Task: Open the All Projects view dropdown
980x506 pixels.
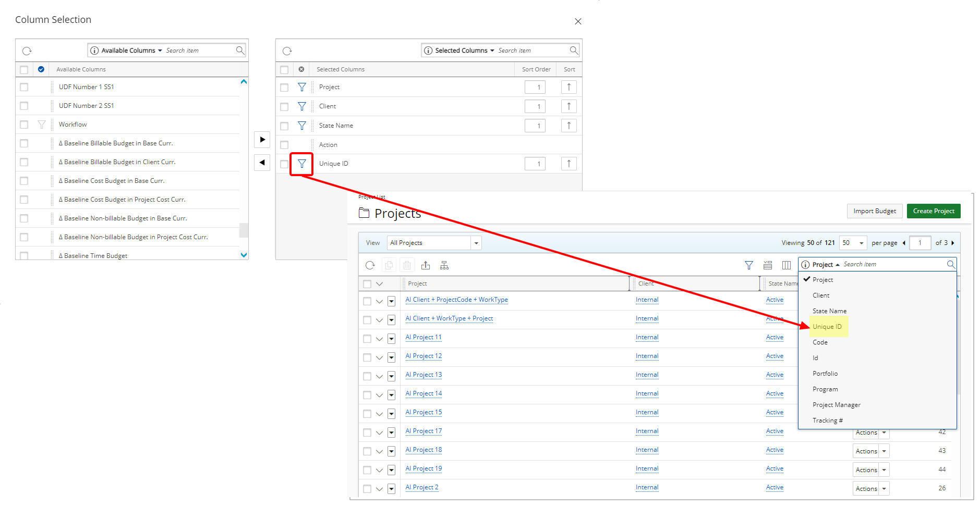Action: pos(476,243)
